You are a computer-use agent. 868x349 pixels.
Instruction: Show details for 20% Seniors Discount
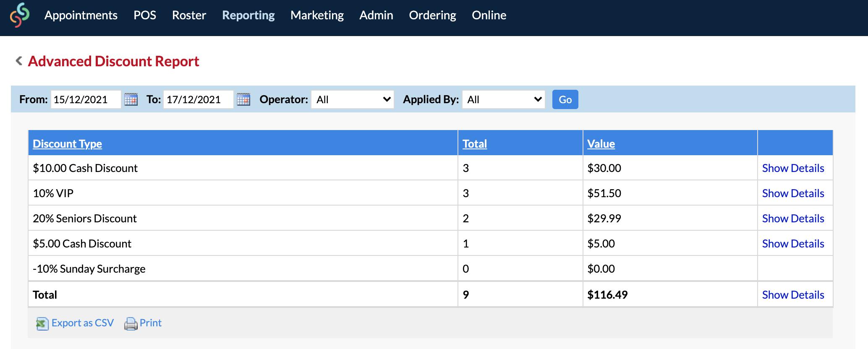[793, 219]
